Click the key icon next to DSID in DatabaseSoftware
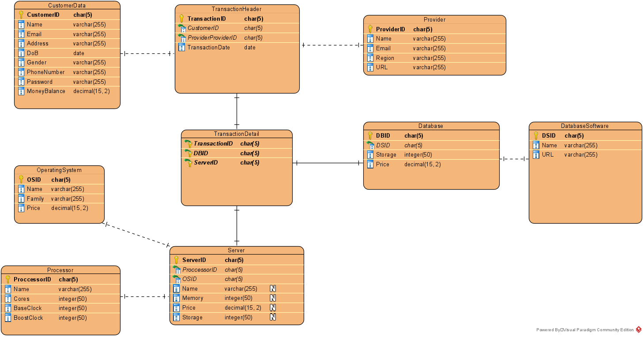 click(x=536, y=135)
